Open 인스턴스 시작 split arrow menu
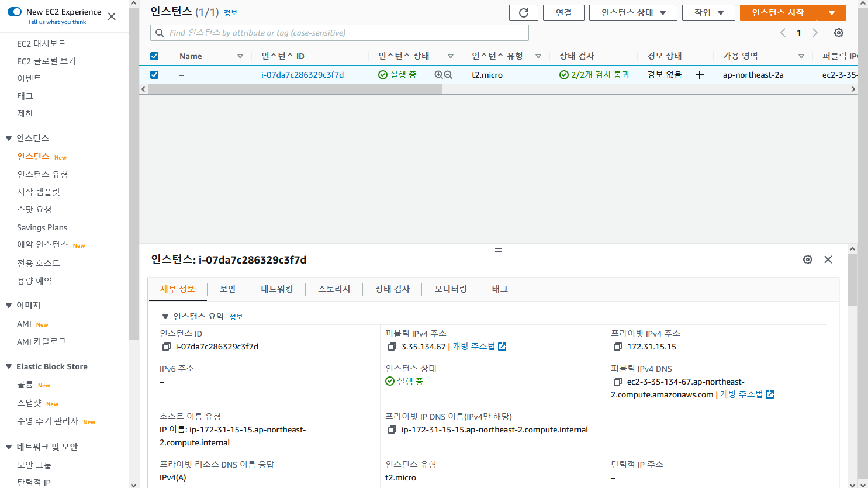 (x=832, y=13)
